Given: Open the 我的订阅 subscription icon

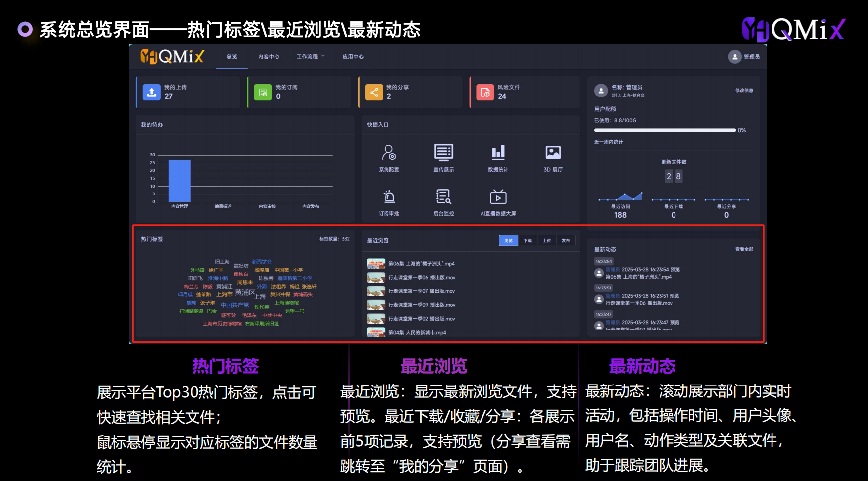Looking at the screenshot, I should click(263, 92).
